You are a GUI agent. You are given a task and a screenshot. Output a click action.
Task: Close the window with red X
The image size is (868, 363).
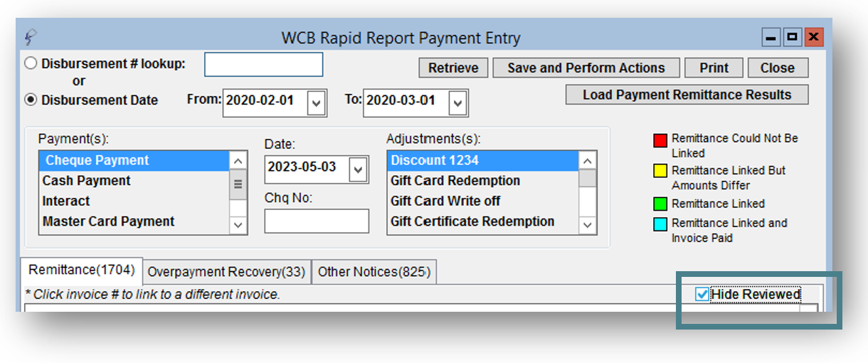814,36
